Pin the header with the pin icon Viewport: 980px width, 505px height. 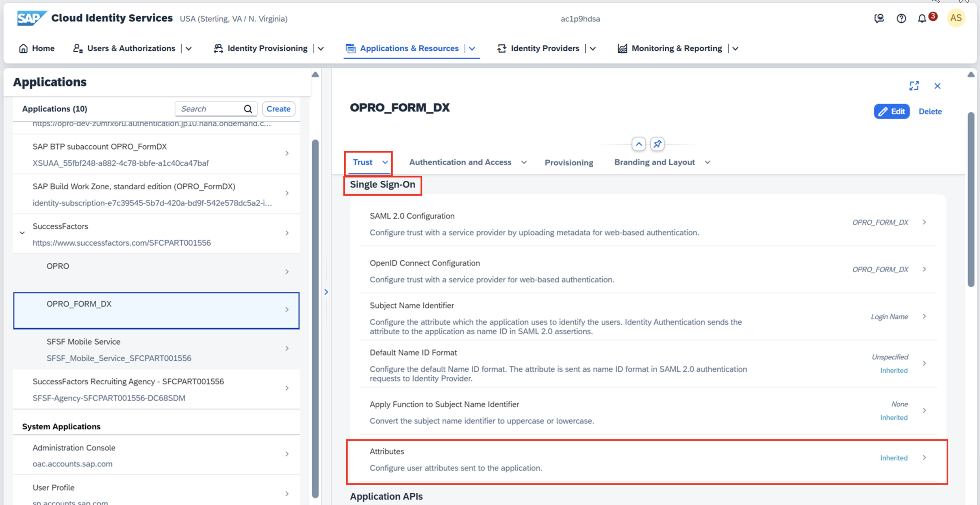(x=657, y=144)
